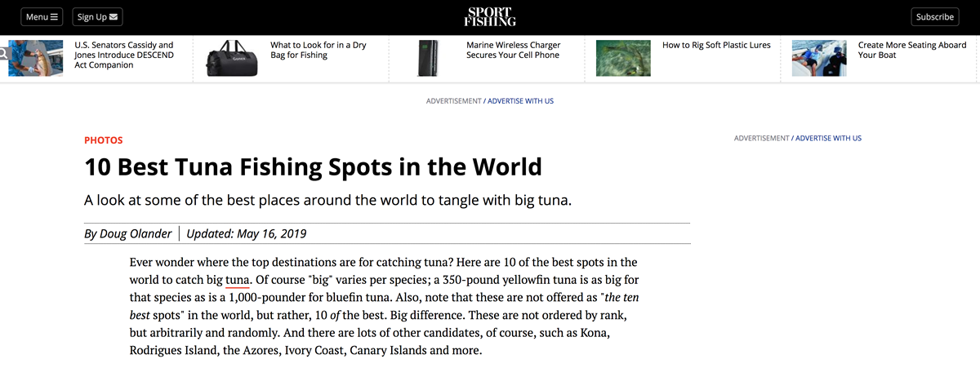Click the Sport Fishing logo
This screenshot has width=980, height=368.
tap(490, 16)
